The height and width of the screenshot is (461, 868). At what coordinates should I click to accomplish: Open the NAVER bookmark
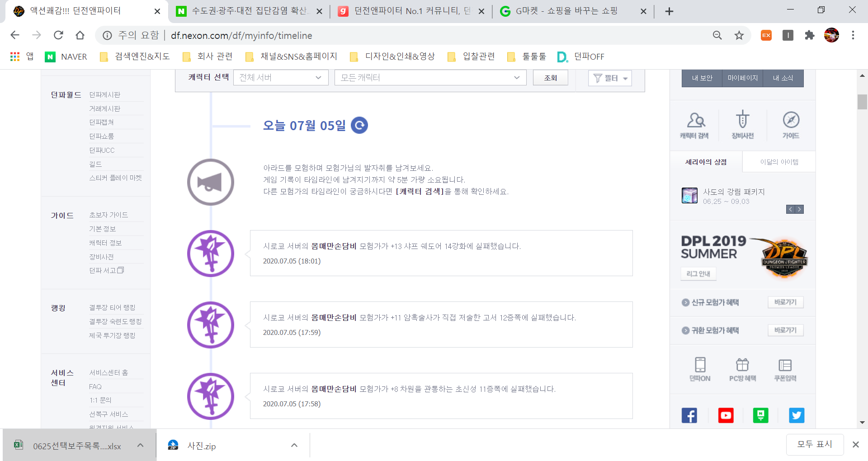click(x=66, y=56)
